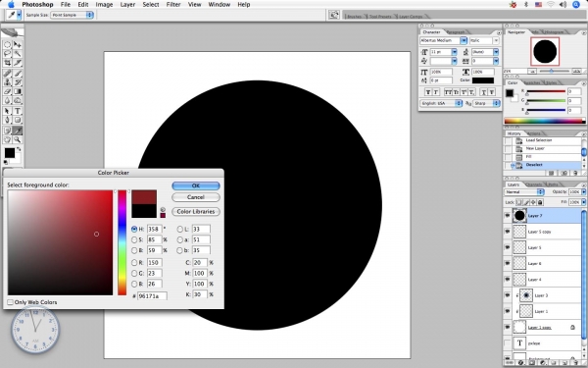Viewport: 588px width, 368px height.
Task: Select the Brush tool
Action: tap(18, 74)
